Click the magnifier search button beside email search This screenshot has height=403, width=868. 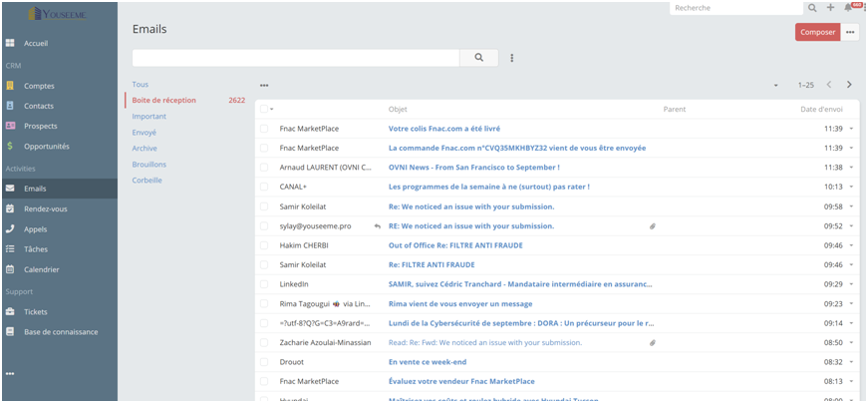tap(478, 58)
